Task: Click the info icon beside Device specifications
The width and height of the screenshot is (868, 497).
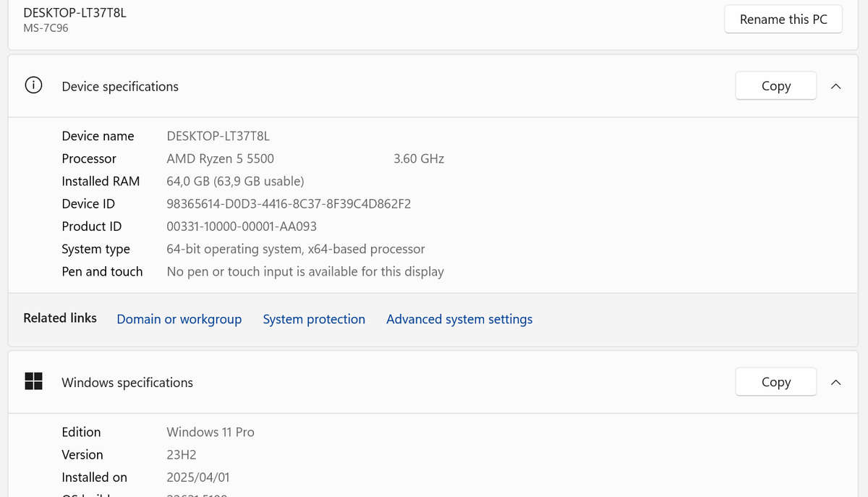Action: [33, 85]
